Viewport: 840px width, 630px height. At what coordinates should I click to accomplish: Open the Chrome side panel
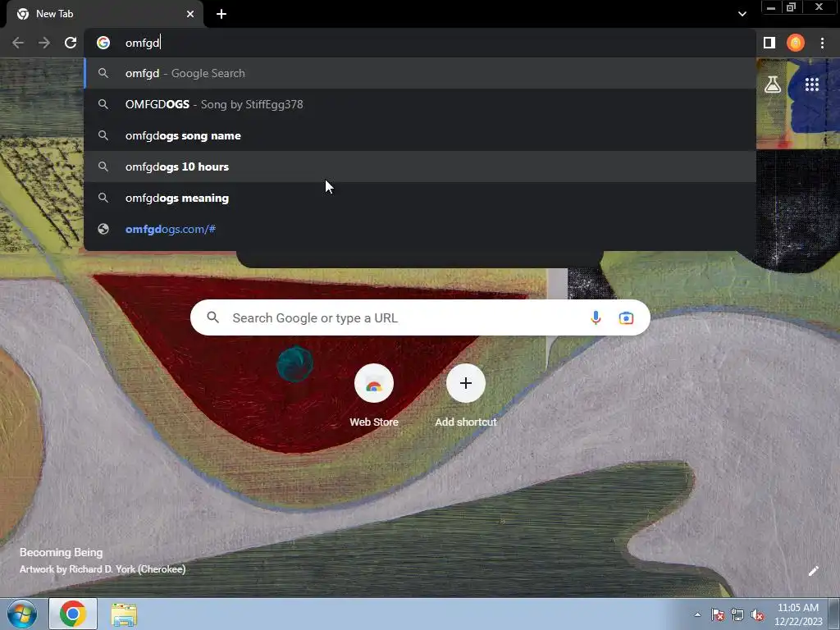point(769,43)
